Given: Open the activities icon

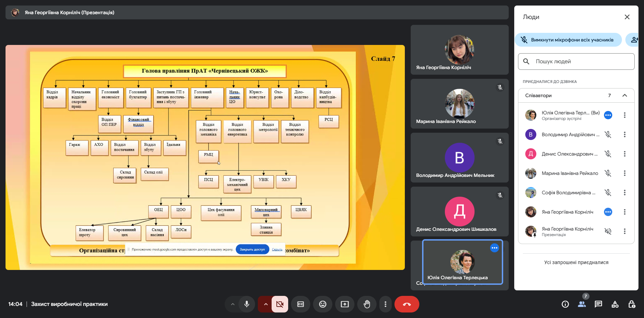Looking at the screenshot, I should coord(615,304).
